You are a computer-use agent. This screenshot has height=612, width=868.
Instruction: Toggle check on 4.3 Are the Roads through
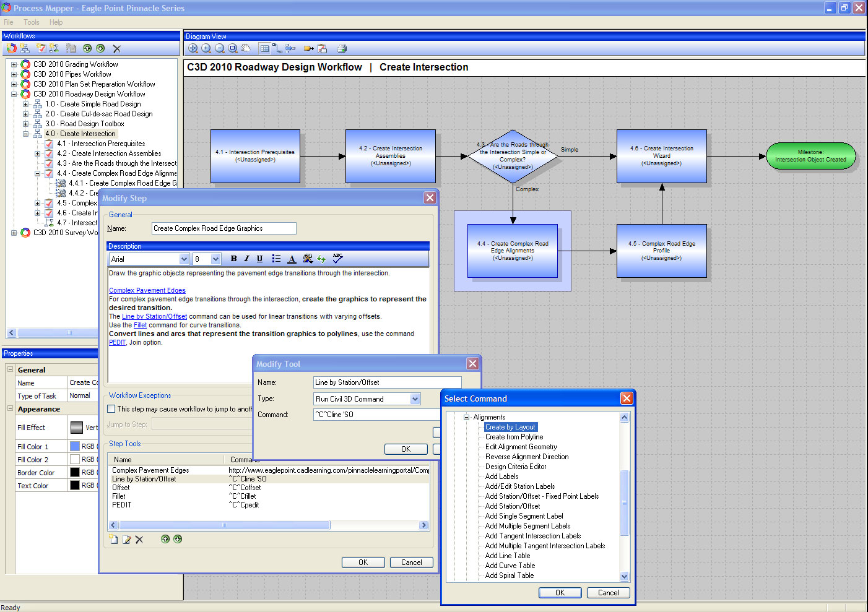[49, 163]
